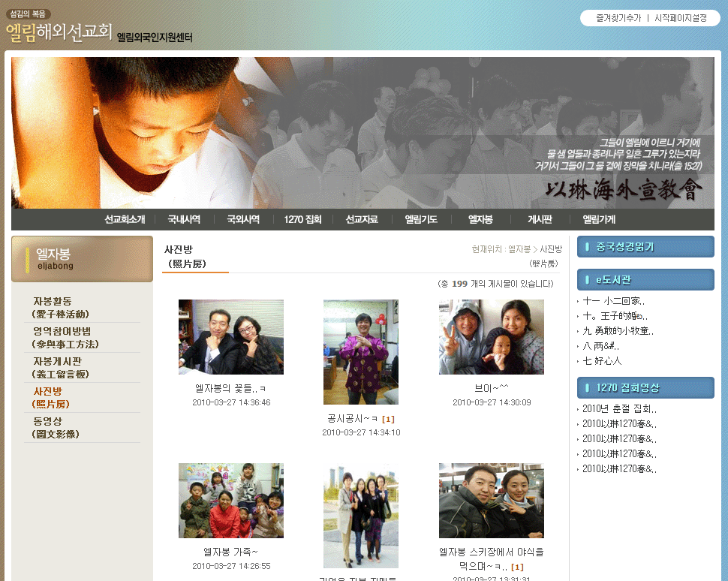728x581 pixels.
Task: Open the 엘자봉 가족 photo thumbnail
Action: (231, 500)
